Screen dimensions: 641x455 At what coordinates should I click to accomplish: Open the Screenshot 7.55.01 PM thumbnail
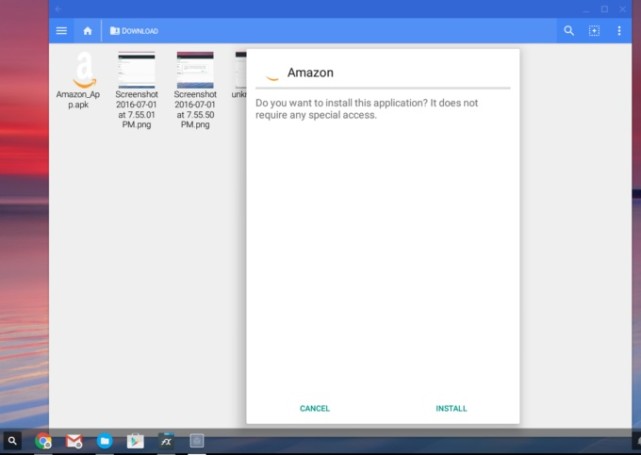(x=137, y=70)
